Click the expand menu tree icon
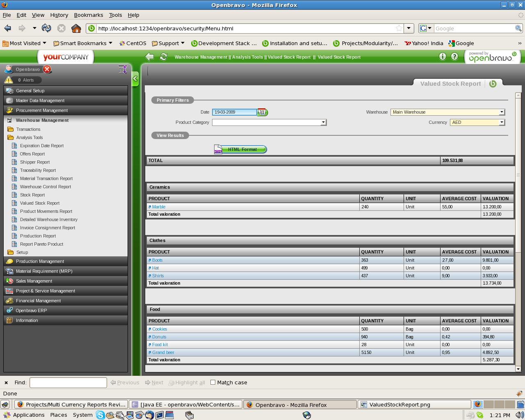 (122, 69)
